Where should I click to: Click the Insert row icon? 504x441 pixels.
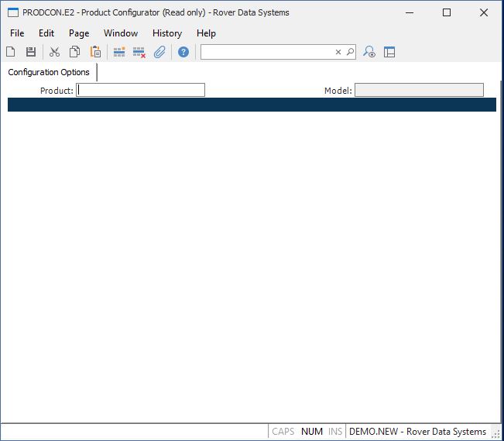click(x=119, y=52)
